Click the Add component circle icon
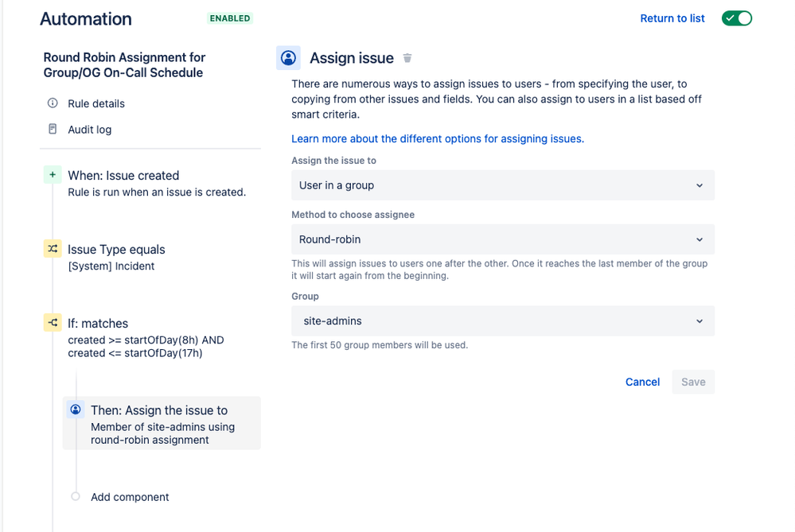The image size is (795, 532). coord(76,496)
